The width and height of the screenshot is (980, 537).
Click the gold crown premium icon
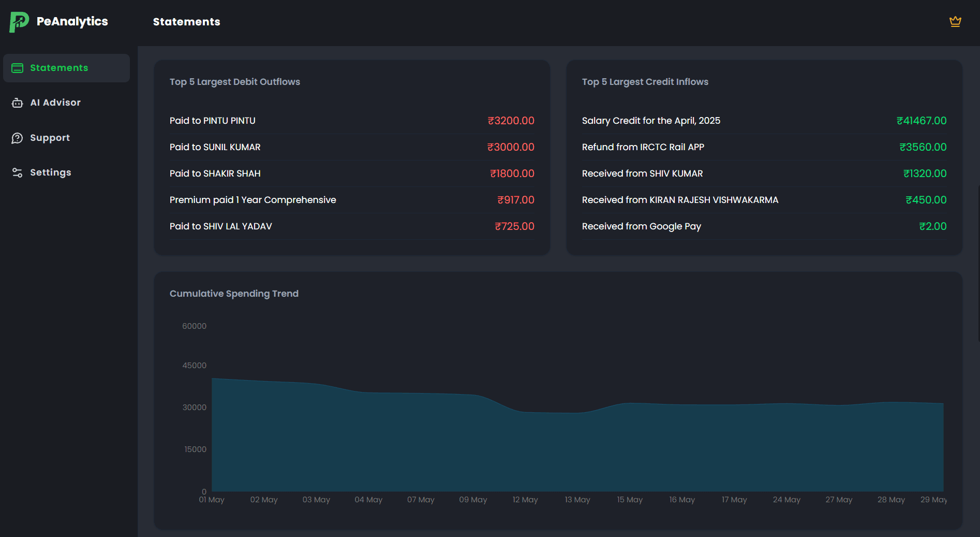pos(955,21)
